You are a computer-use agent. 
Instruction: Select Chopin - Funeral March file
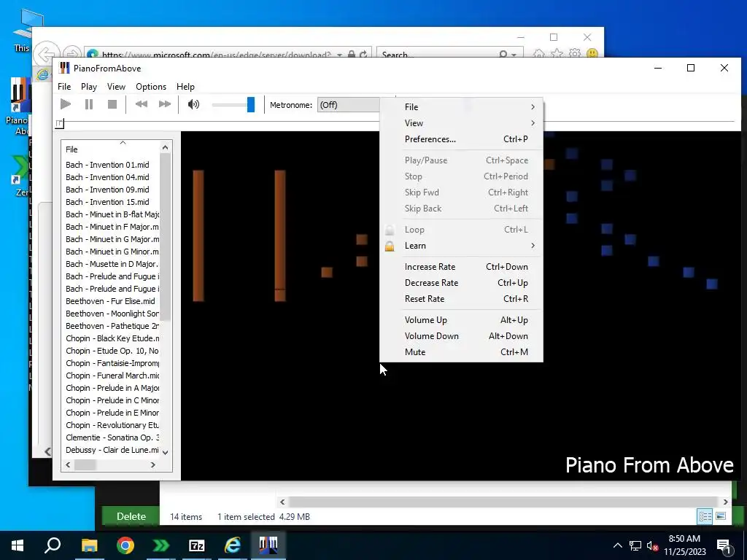click(x=112, y=376)
